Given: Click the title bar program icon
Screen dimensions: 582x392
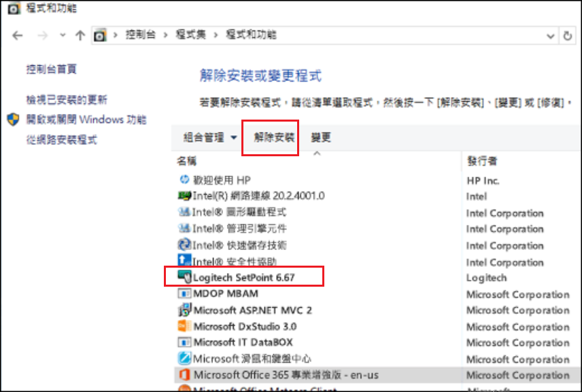Looking at the screenshot, I should pyautogui.click(x=14, y=8).
